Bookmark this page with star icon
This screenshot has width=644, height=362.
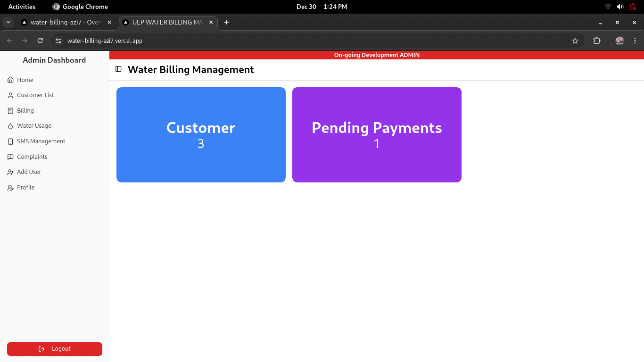tap(575, 41)
